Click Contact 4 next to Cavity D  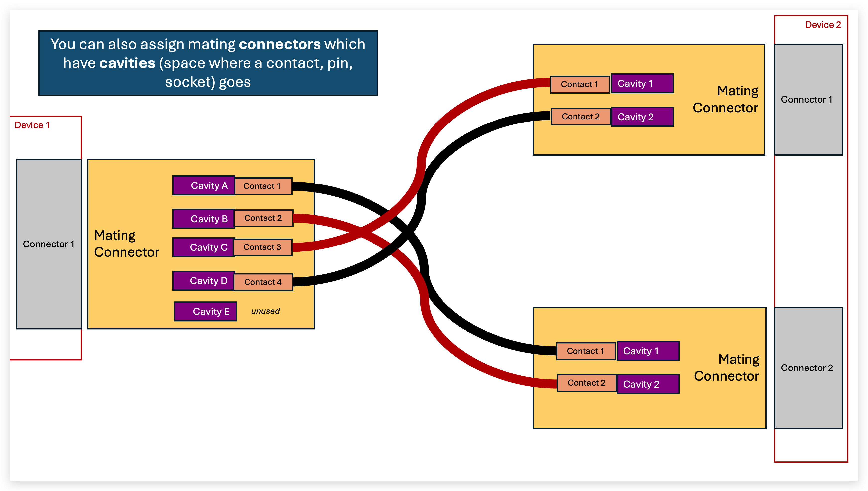263,282
